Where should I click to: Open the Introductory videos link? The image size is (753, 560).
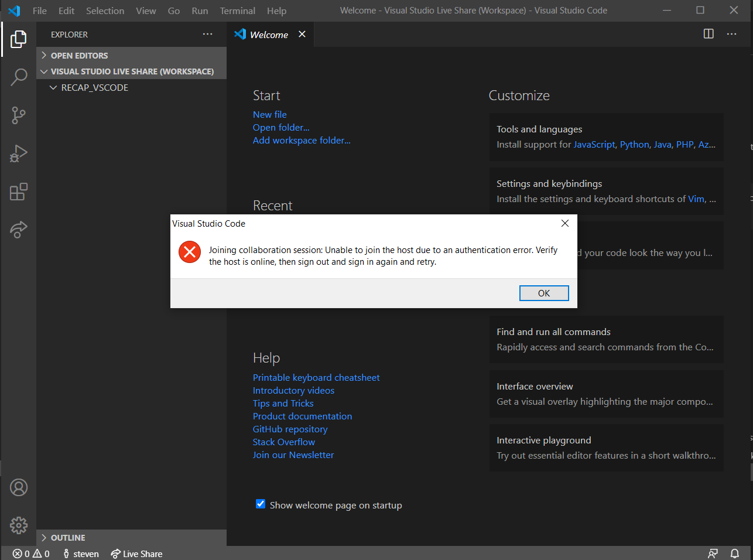point(293,390)
